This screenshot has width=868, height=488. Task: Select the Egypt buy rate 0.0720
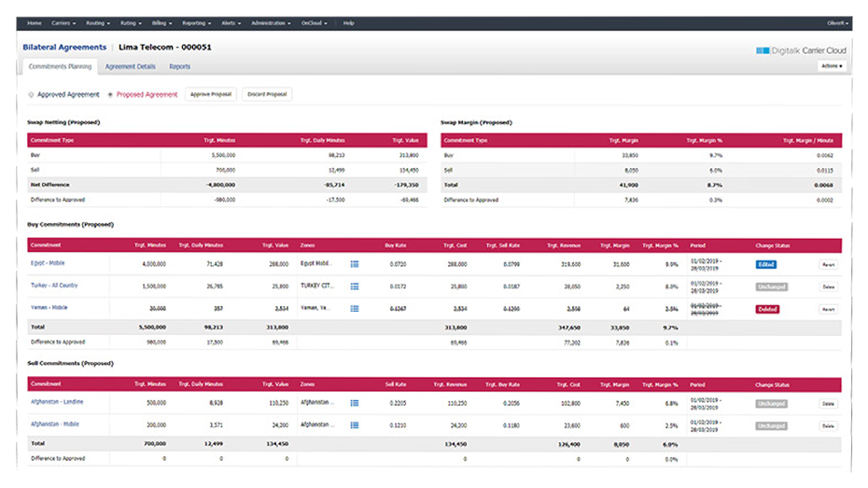tap(398, 264)
